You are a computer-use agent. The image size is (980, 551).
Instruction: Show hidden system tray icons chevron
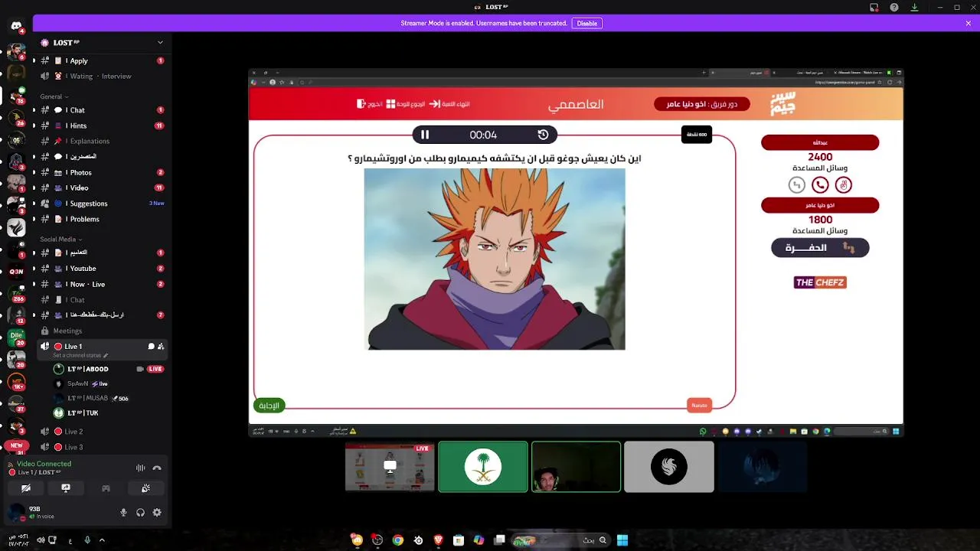pyautogui.click(x=102, y=540)
